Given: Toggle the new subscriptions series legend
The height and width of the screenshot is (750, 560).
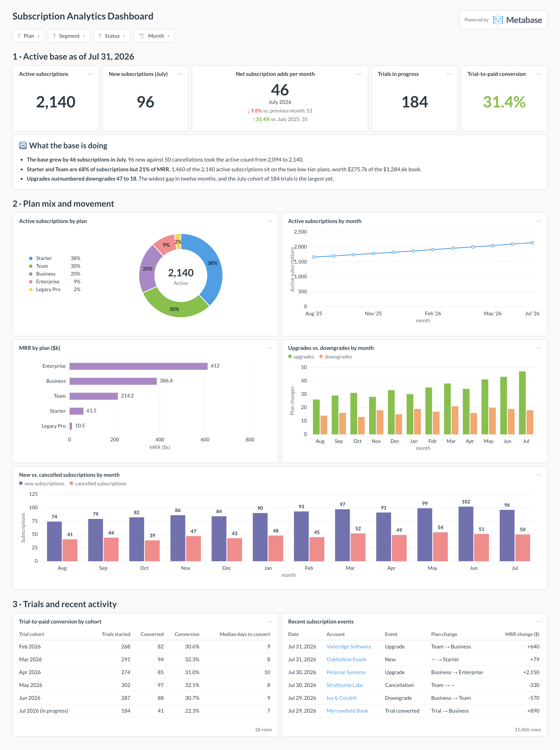Looking at the screenshot, I should tap(42, 484).
